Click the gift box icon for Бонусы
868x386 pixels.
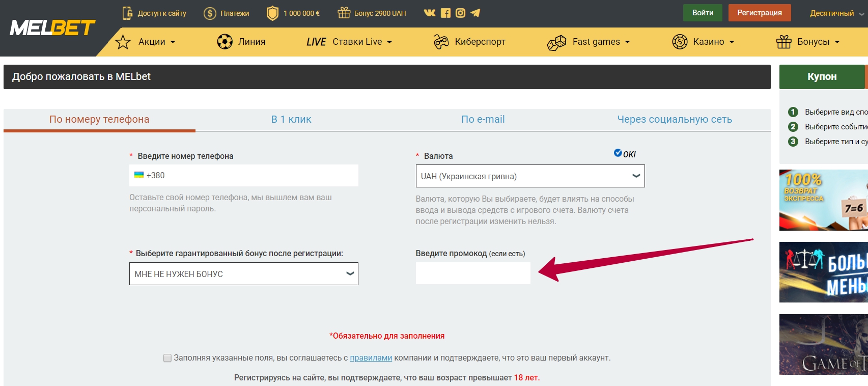784,42
